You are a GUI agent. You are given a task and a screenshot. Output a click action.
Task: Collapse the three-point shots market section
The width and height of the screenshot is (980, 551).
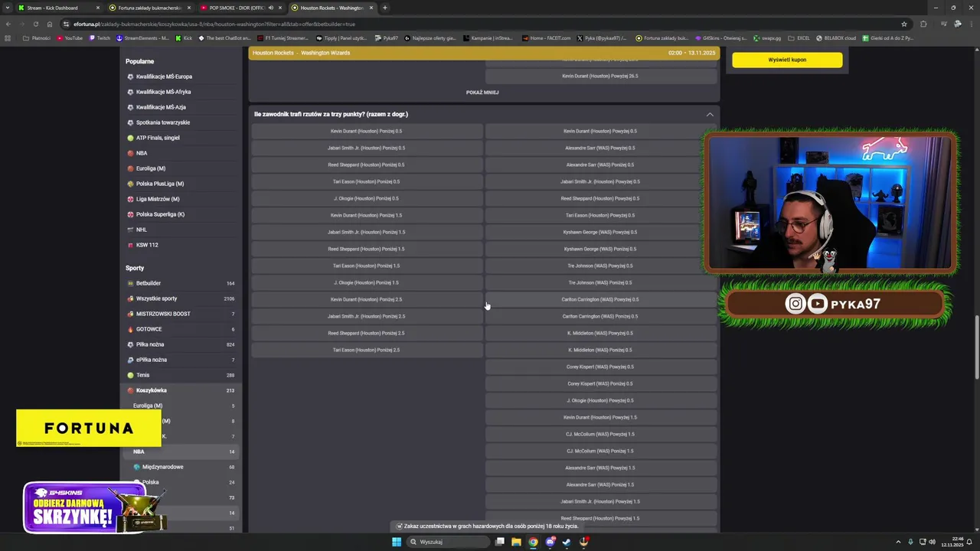click(710, 115)
